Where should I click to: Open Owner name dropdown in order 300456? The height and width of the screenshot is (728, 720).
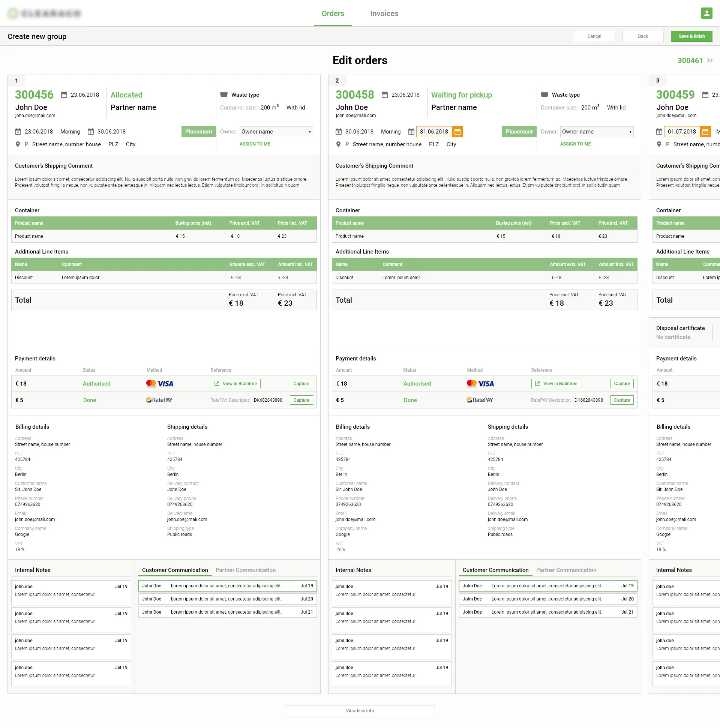click(276, 132)
